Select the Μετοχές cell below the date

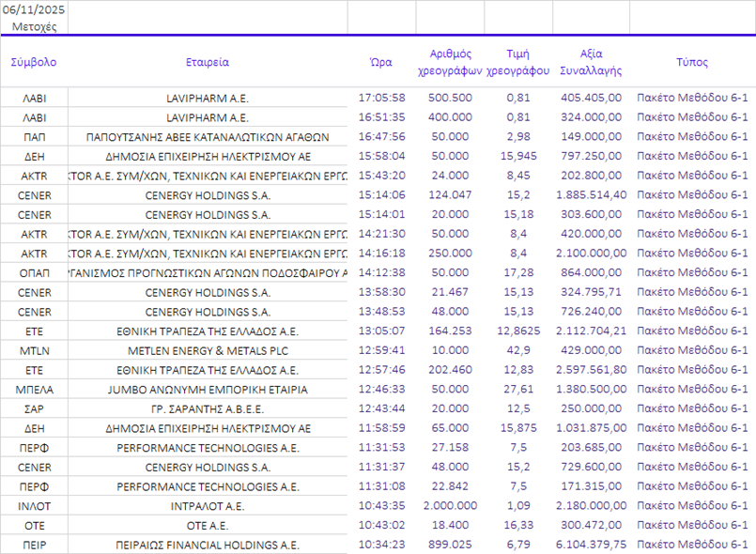tap(34, 26)
